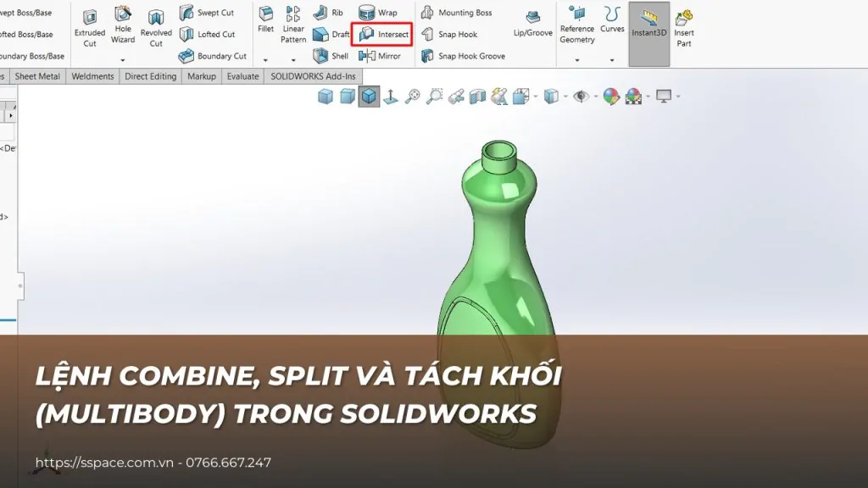
Task: Open Reference Geometry
Action: (x=576, y=25)
